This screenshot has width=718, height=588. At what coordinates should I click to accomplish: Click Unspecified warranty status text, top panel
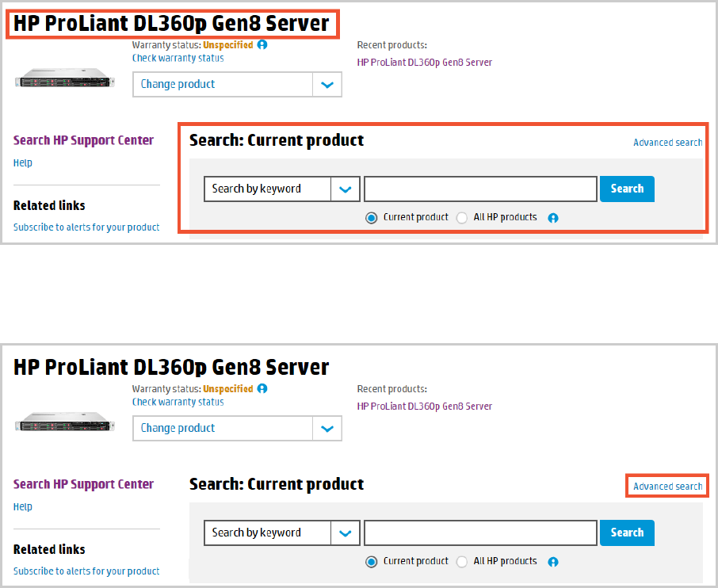pyautogui.click(x=228, y=45)
